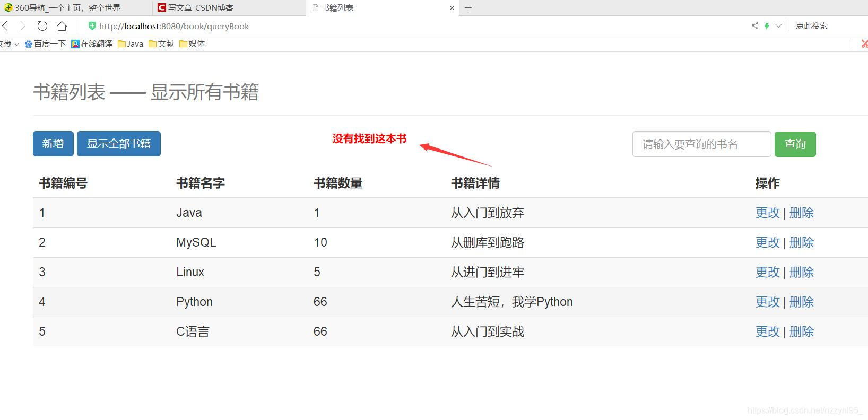Select the 书籍列表 tab

coord(382,8)
